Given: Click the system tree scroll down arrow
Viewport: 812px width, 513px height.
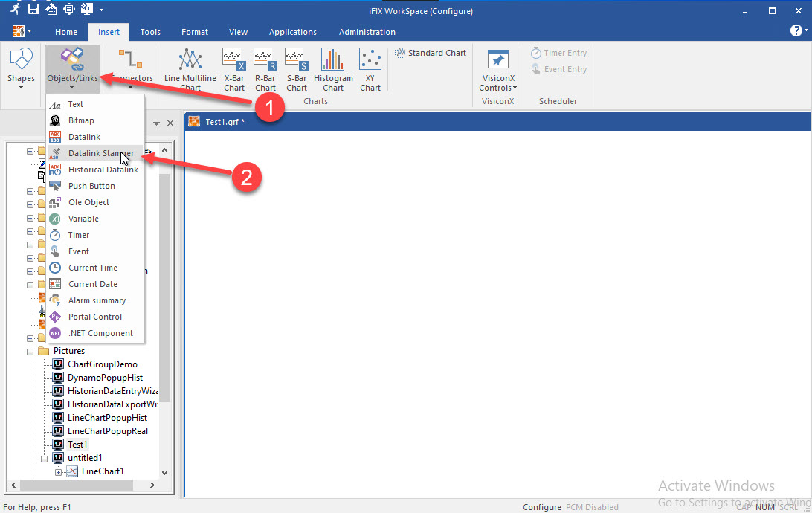Looking at the screenshot, I should pyautogui.click(x=164, y=472).
